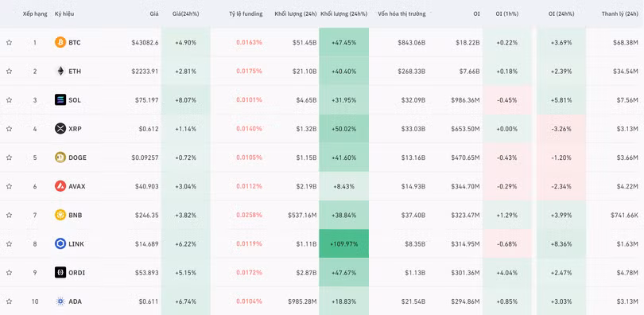
Task: Sort by OI (24h%) column header
Action: click(x=561, y=14)
